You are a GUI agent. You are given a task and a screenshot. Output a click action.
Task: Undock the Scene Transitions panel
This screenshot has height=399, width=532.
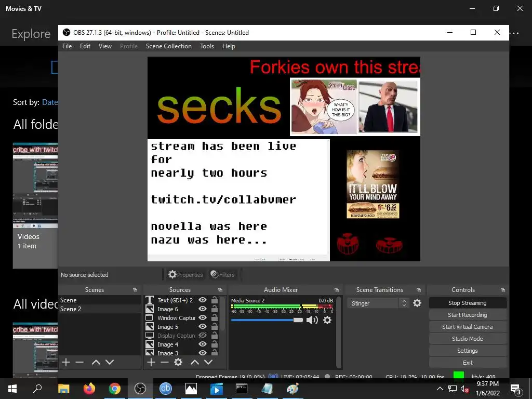pyautogui.click(x=419, y=290)
